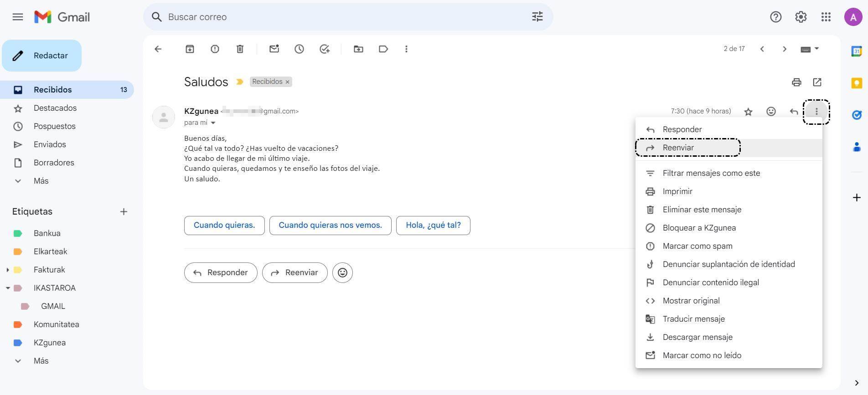Print all using printer icon
This screenshot has height=395, width=868.
(796, 82)
